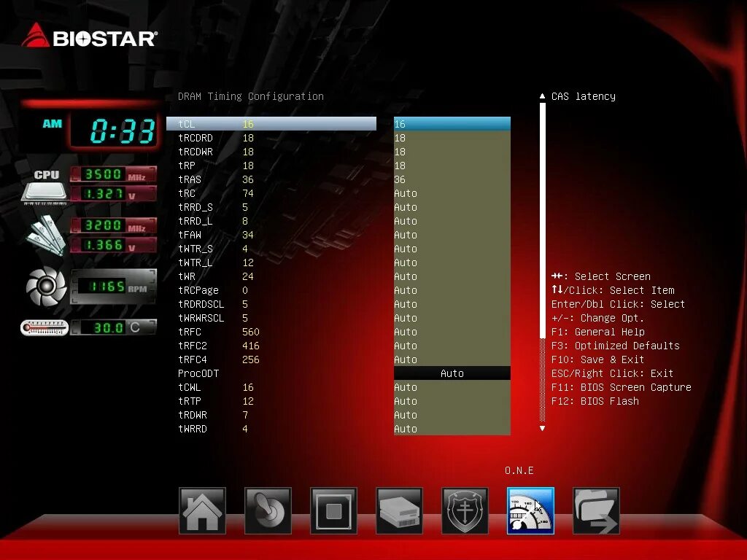747x560 pixels.
Task: Click the ProcODT row label
Action: point(198,373)
